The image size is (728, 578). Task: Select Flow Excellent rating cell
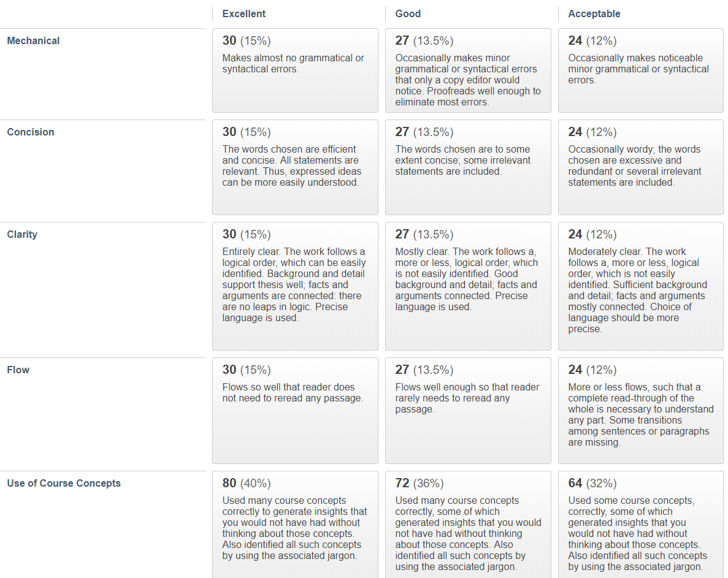[x=295, y=411]
